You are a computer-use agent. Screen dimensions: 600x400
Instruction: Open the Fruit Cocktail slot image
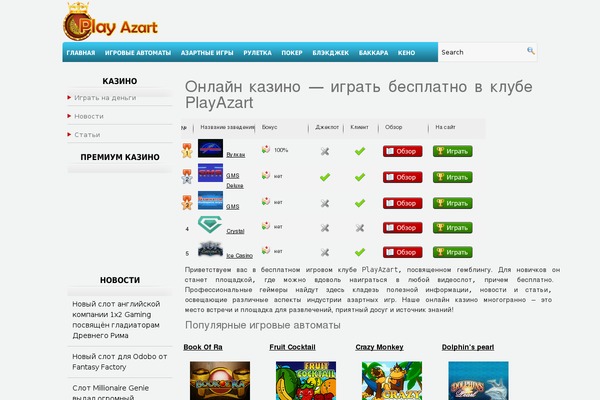tap(306, 380)
